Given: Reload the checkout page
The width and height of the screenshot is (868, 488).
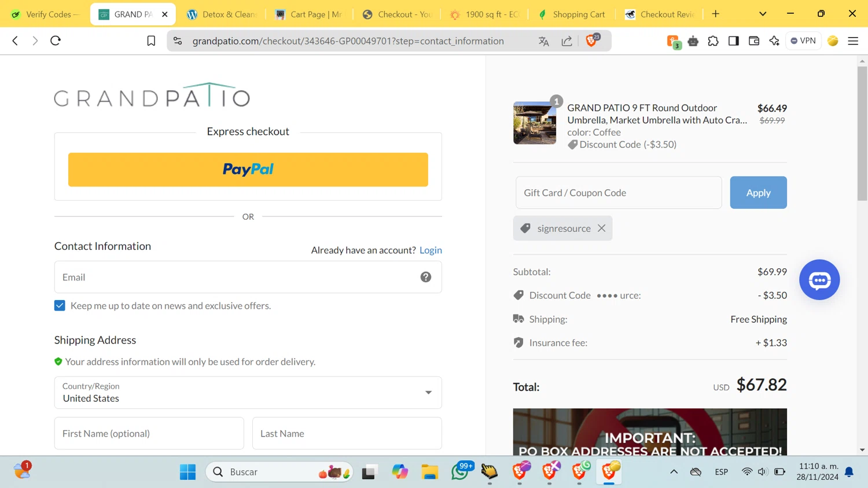Looking at the screenshot, I should 56,41.
